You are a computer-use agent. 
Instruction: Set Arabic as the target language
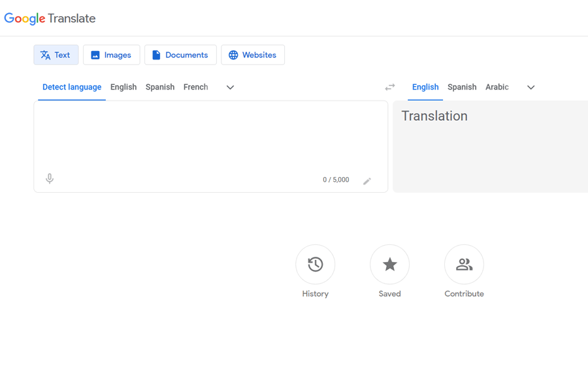pyautogui.click(x=497, y=87)
